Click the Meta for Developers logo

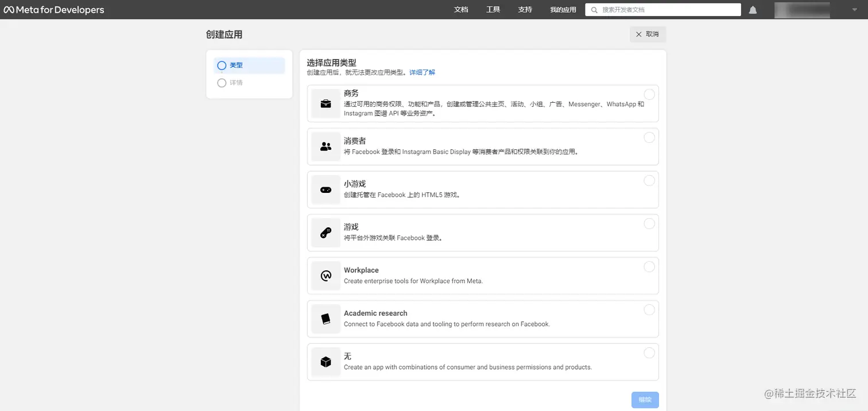tap(54, 10)
